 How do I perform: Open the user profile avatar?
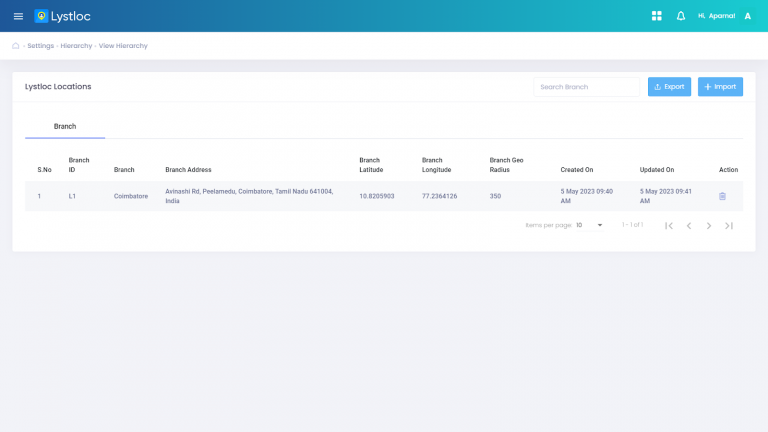click(747, 16)
